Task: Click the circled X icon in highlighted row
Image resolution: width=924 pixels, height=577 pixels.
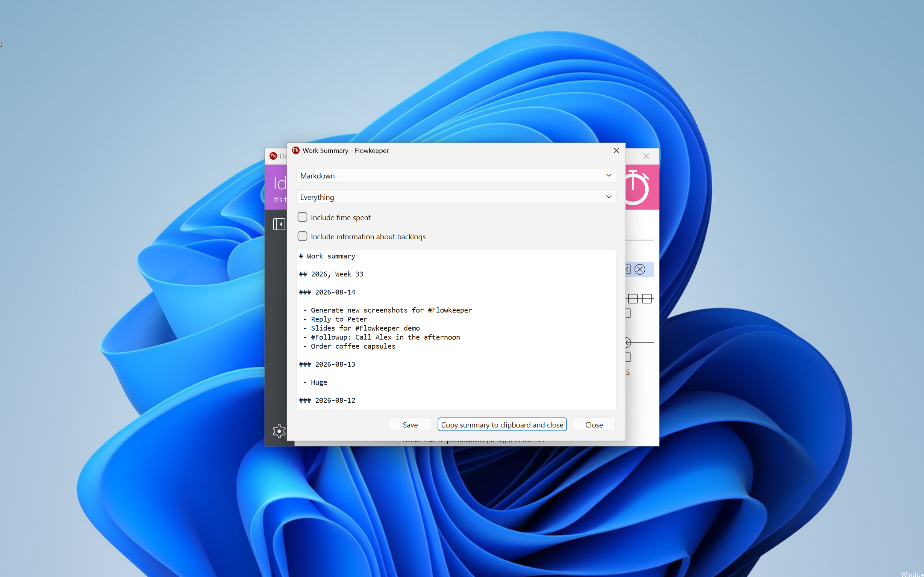Action: 640,269
